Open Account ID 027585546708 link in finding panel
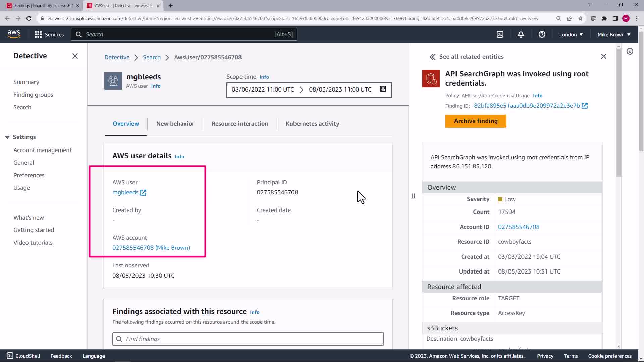 point(519,227)
